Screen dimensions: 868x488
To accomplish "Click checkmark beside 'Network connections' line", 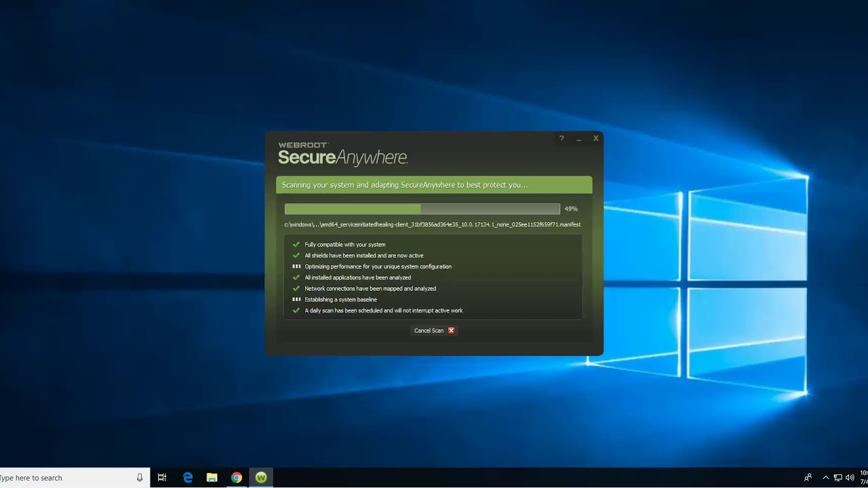I will (296, 289).
